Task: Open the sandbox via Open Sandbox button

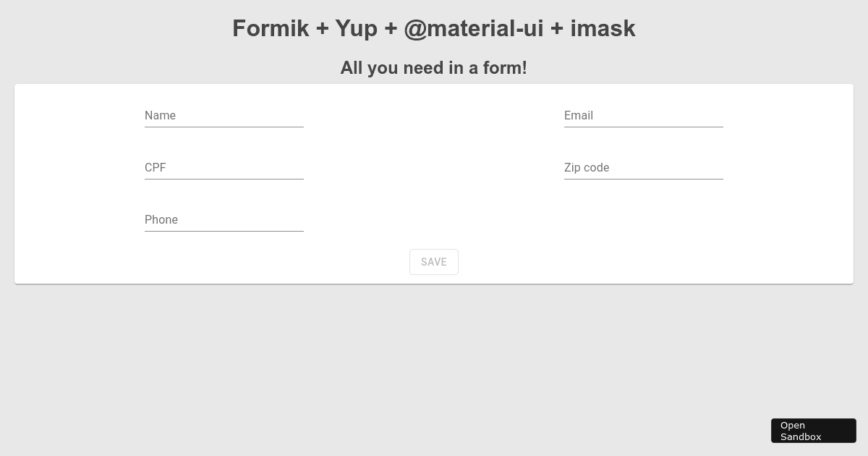Action: pos(813,431)
